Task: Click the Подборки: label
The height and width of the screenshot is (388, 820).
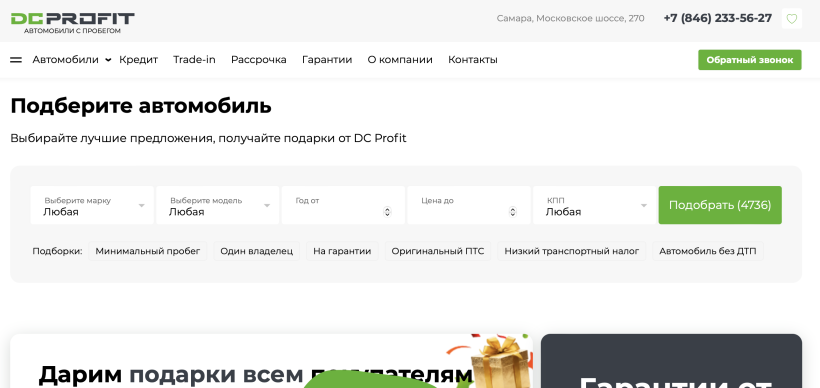Action: point(58,251)
